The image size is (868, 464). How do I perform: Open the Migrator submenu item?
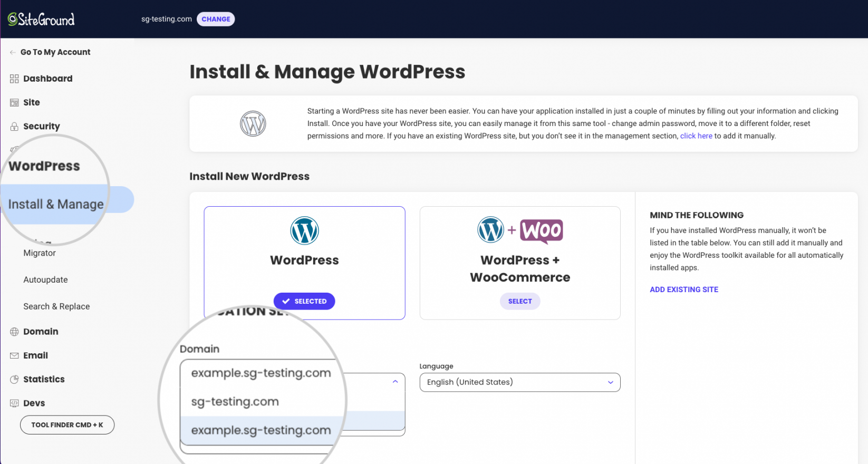(40, 253)
